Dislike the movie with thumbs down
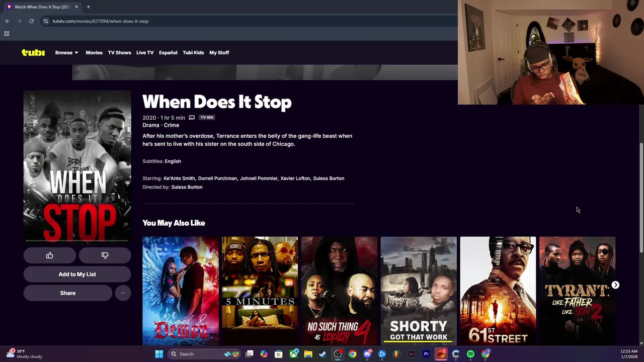 point(105,255)
